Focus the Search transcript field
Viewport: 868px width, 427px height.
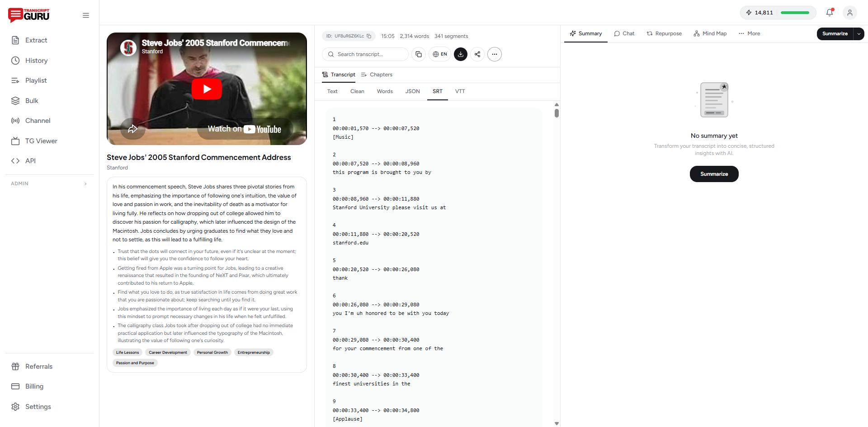coord(365,54)
